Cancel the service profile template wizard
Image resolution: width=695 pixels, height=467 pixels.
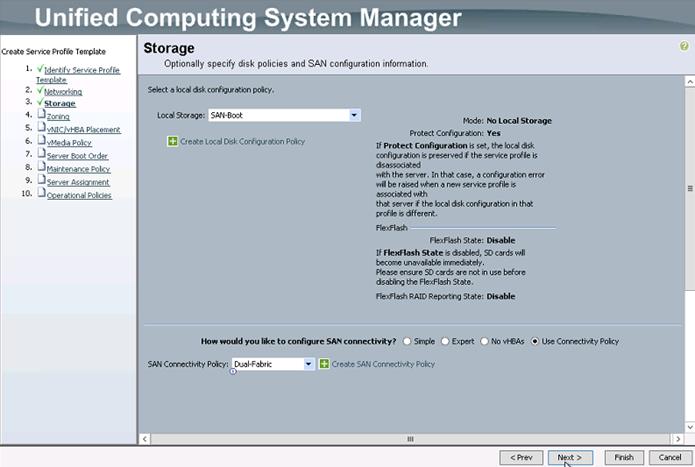pyautogui.click(x=670, y=457)
